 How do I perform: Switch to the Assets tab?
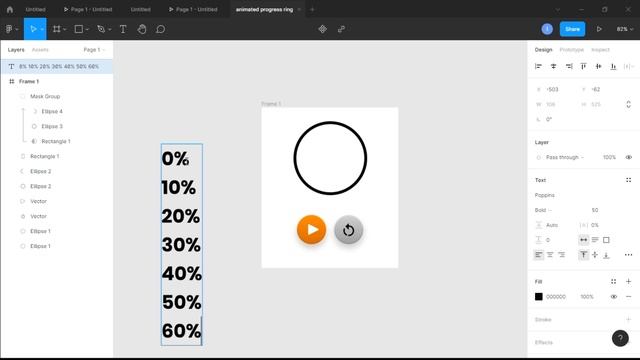coord(40,49)
